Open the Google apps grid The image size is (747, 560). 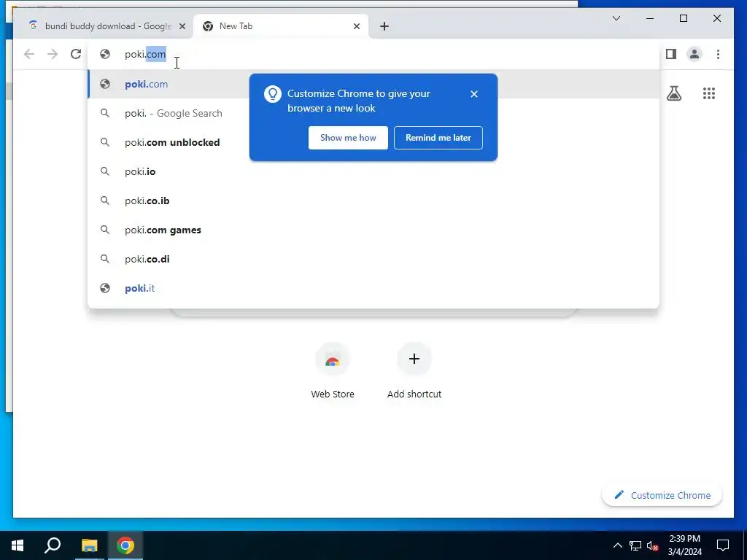(x=709, y=93)
